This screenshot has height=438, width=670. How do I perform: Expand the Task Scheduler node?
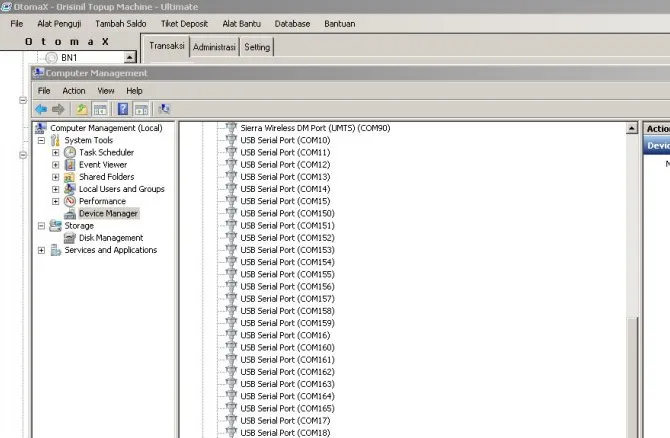(x=56, y=153)
